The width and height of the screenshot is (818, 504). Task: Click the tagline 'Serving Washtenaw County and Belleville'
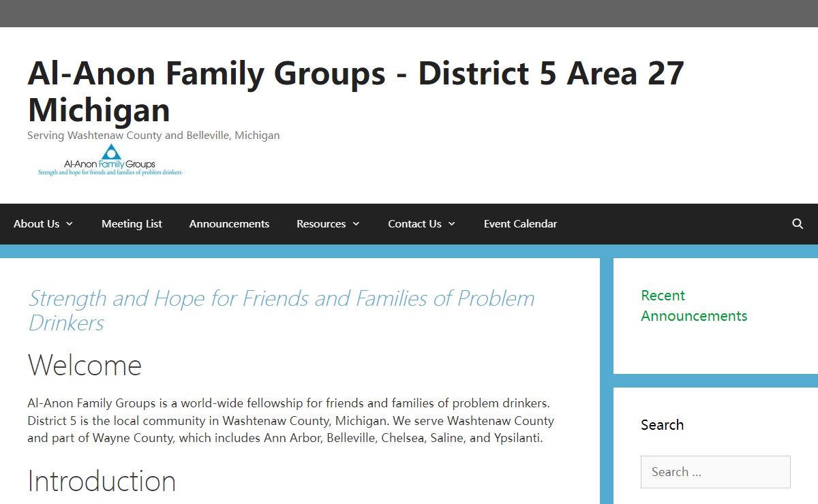point(153,136)
